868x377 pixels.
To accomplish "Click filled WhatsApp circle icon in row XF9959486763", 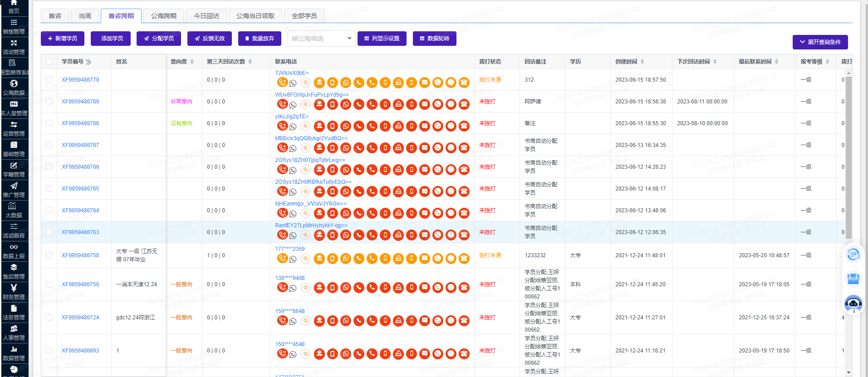I will tap(346, 235).
